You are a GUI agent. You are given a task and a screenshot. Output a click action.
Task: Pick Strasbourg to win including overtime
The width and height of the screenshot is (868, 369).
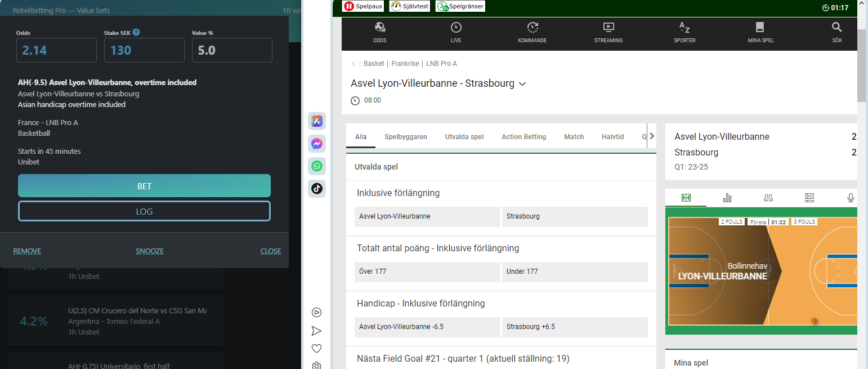(575, 216)
